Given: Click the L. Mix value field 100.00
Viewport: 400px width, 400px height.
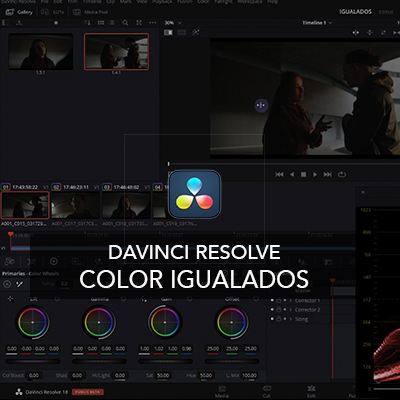Looking at the screenshot, I should click(249, 375).
